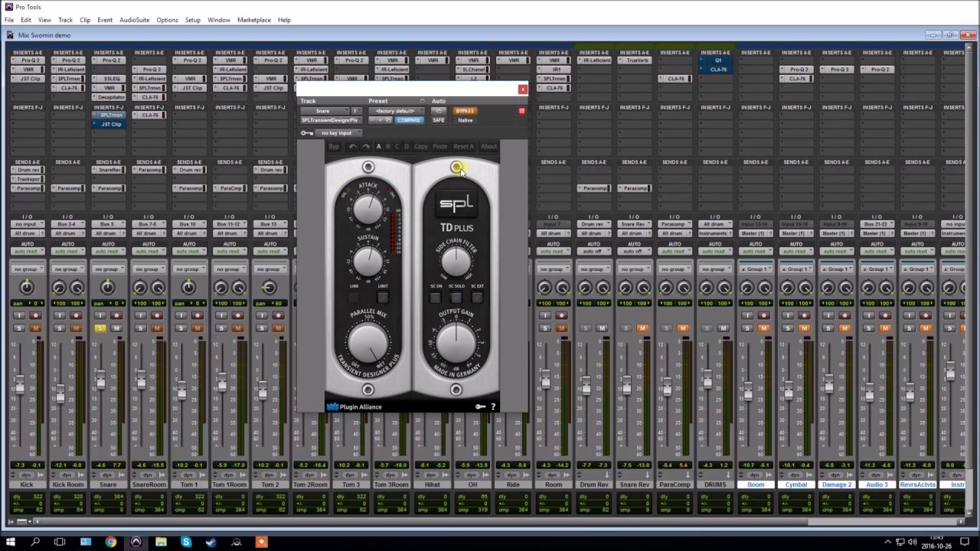Toggle the SC SOLO switch

(456, 297)
